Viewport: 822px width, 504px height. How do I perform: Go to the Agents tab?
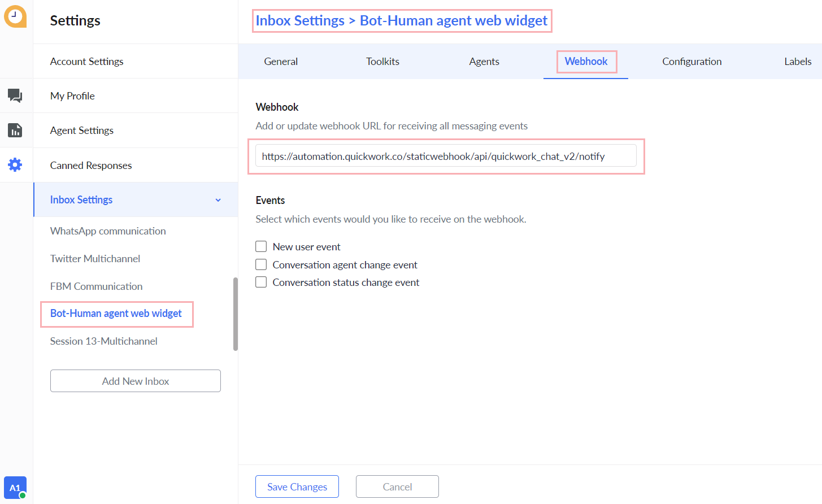point(484,62)
